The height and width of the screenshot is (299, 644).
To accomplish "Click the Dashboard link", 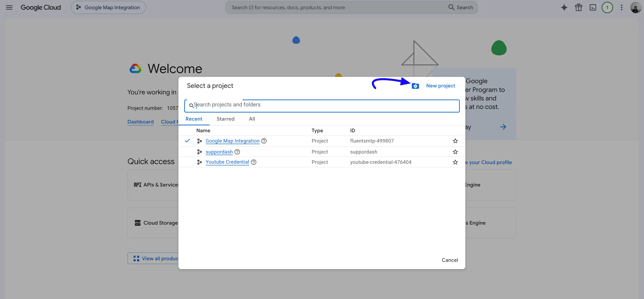I will click(141, 122).
